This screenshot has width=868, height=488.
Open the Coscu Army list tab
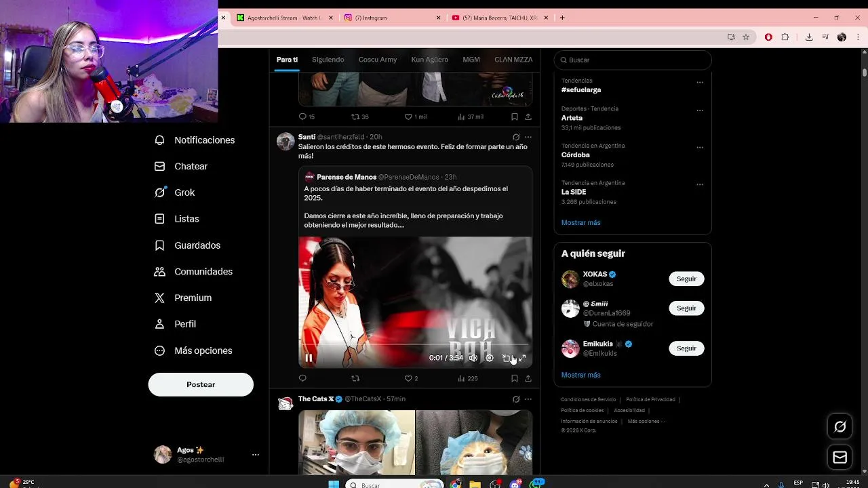(378, 60)
